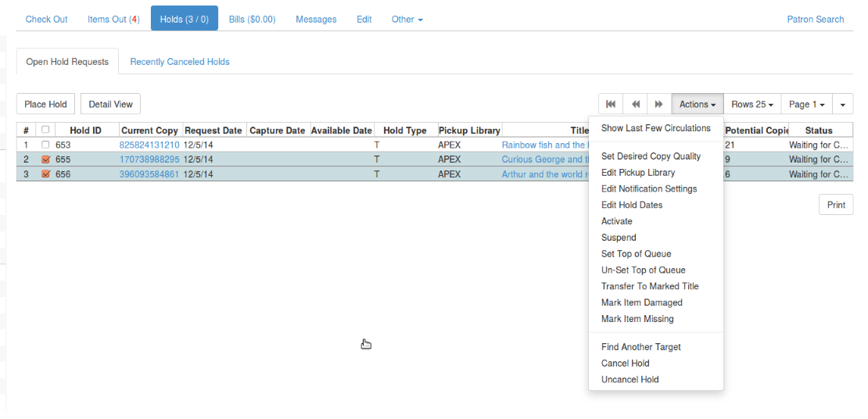Go to first page of holds grid
Screen dimensions: 868x419
[611, 104]
